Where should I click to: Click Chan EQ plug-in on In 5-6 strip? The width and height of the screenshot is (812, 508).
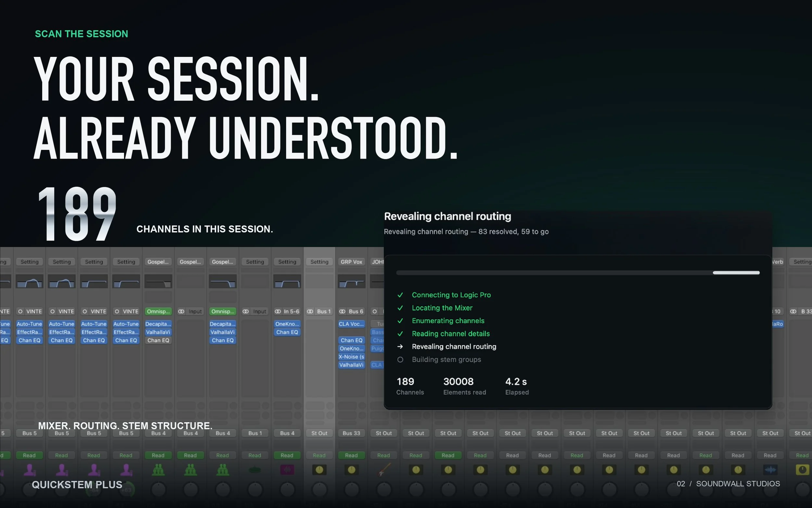pos(287,332)
